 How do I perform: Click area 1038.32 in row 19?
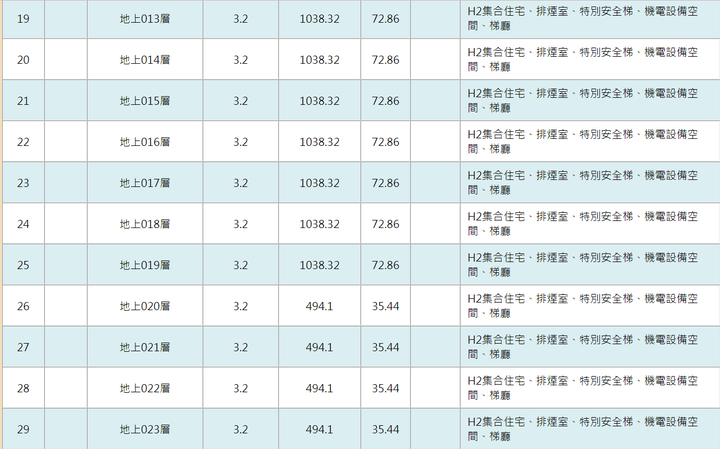(x=320, y=19)
